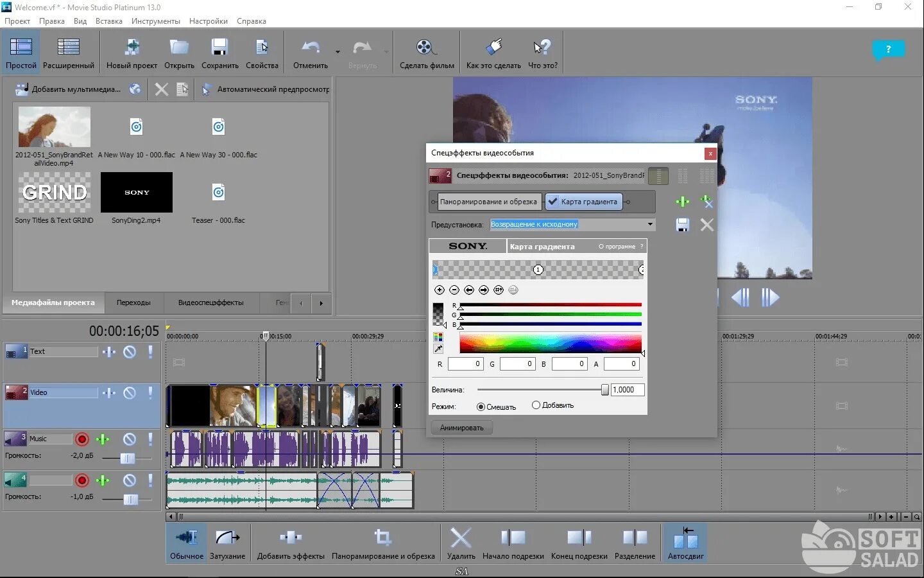Create a Новый проект

point(131,51)
